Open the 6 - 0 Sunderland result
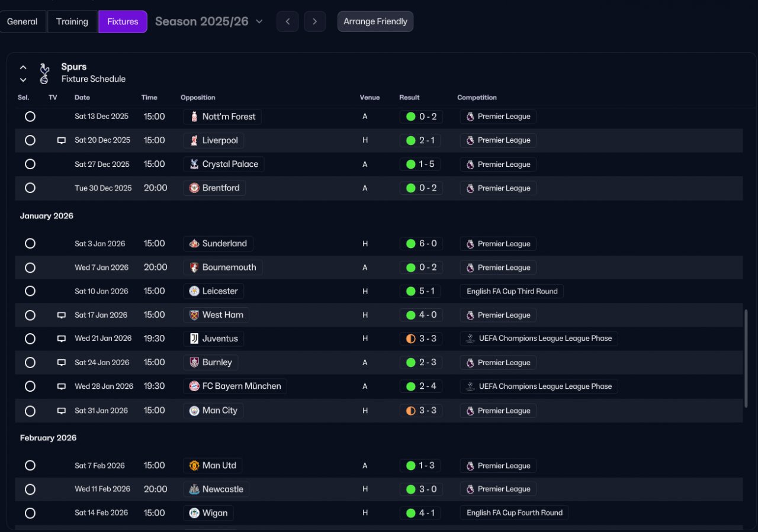 point(421,243)
